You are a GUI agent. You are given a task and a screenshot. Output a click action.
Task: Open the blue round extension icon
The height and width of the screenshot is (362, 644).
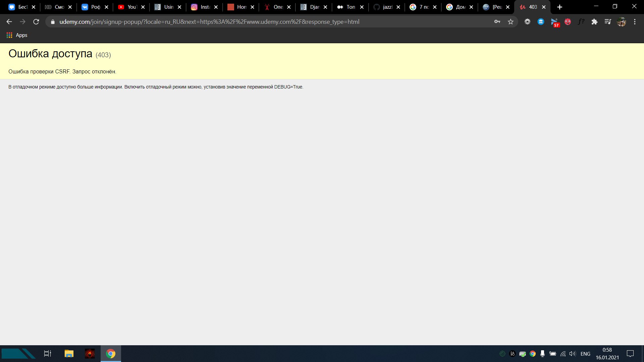[x=541, y=22]
